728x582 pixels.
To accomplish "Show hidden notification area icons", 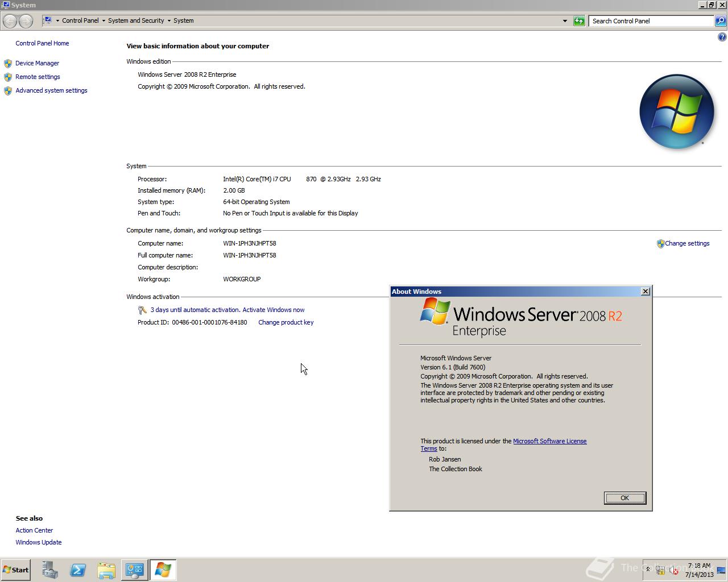I will [x=647, y=569].
